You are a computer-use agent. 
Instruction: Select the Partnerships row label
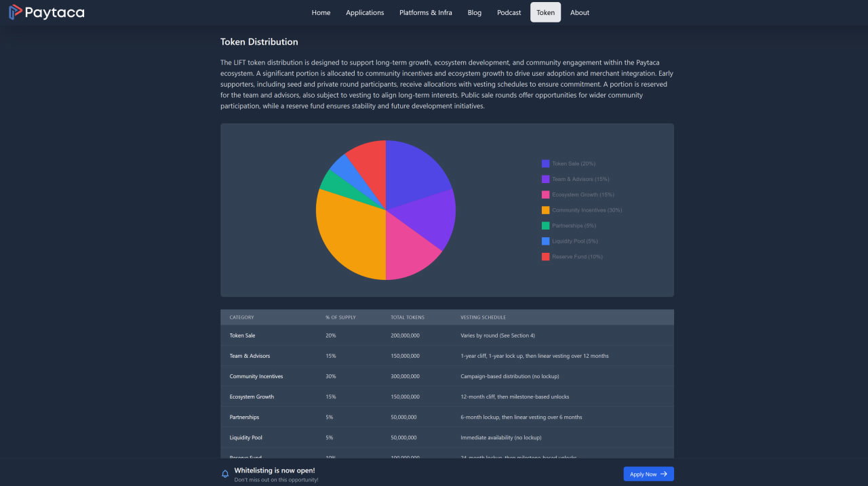[244, 417]
